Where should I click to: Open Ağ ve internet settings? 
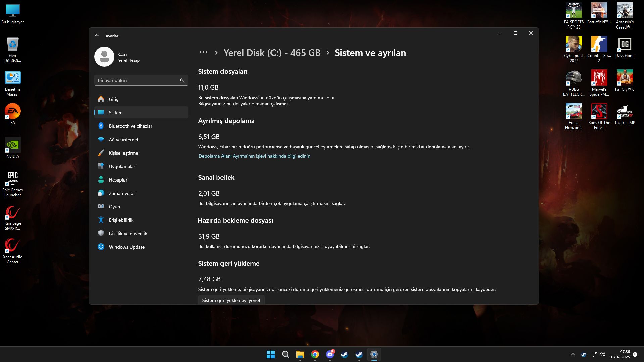tap(141, 140)
